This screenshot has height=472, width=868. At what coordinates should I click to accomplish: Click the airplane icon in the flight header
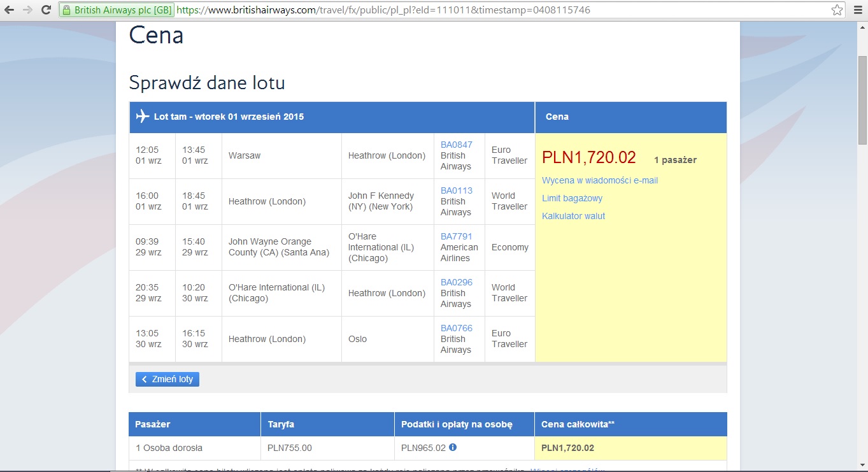143,117
